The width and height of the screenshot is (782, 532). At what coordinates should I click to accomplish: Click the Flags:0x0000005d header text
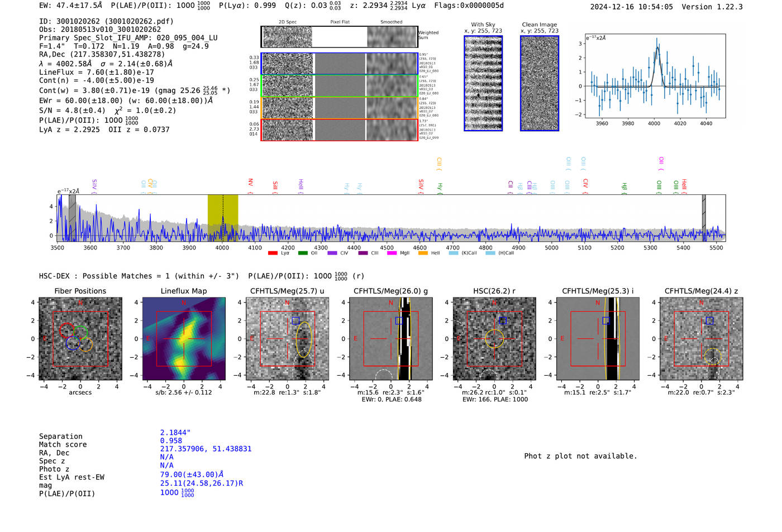[x=469, y=6]
